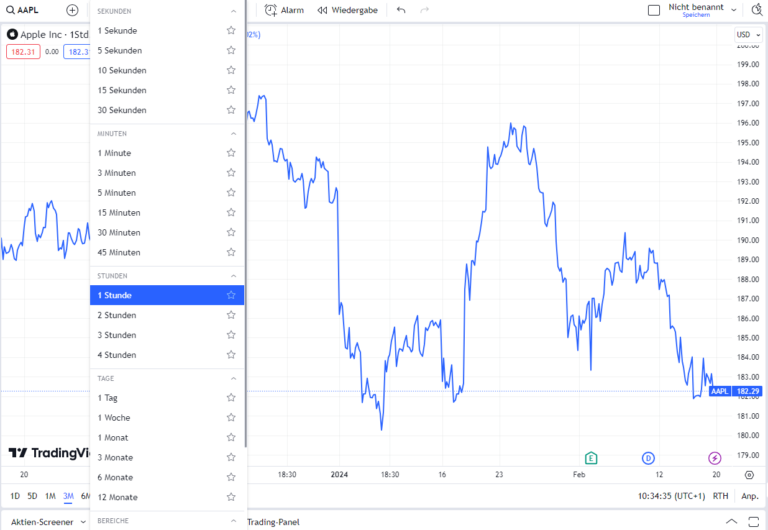
Task: Select the 2 Stunden interval
Action: (x=167, y=315)
